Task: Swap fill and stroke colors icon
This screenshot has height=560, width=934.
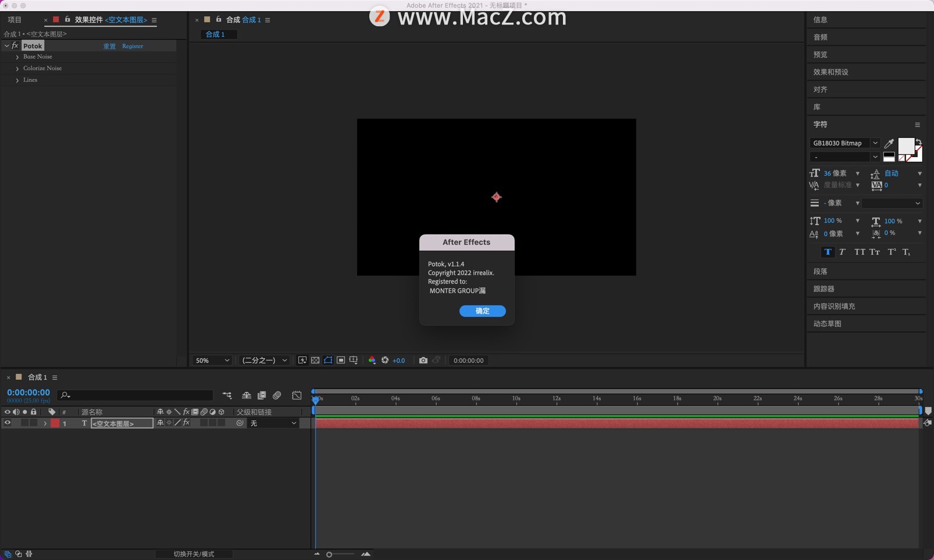Action: [x=919, y=141]
